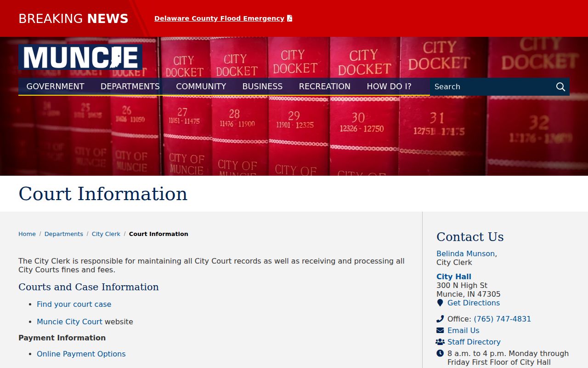588x368 pixels.
Task: Open Online Payment Options link
Action: coord(81,354)
